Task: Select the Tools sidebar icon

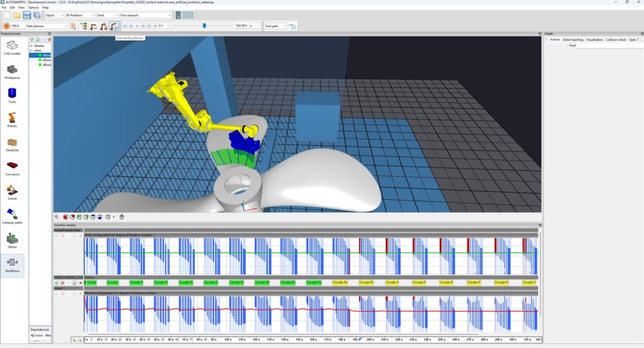Action: 12,95
